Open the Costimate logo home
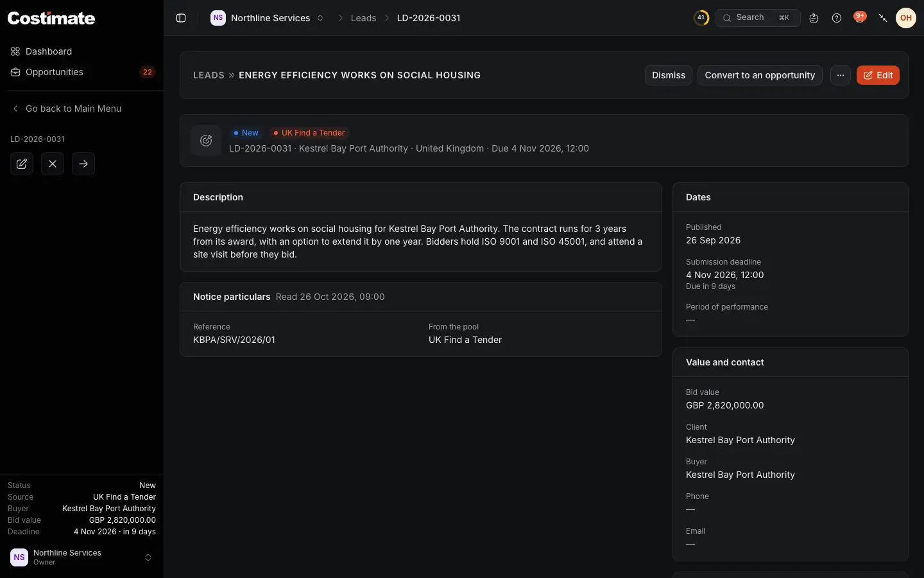 [51, 19]
